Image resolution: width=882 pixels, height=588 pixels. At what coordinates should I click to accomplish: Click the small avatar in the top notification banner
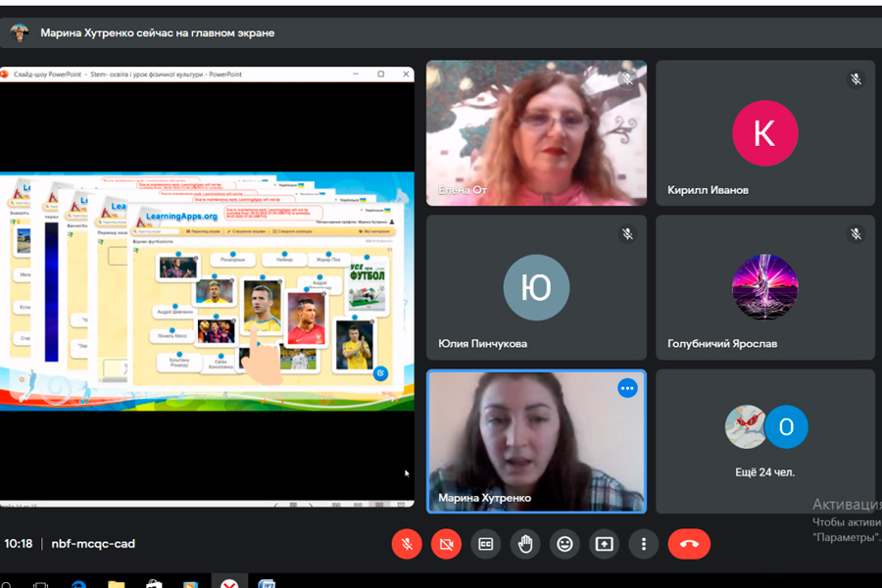(x=20, y=32)
